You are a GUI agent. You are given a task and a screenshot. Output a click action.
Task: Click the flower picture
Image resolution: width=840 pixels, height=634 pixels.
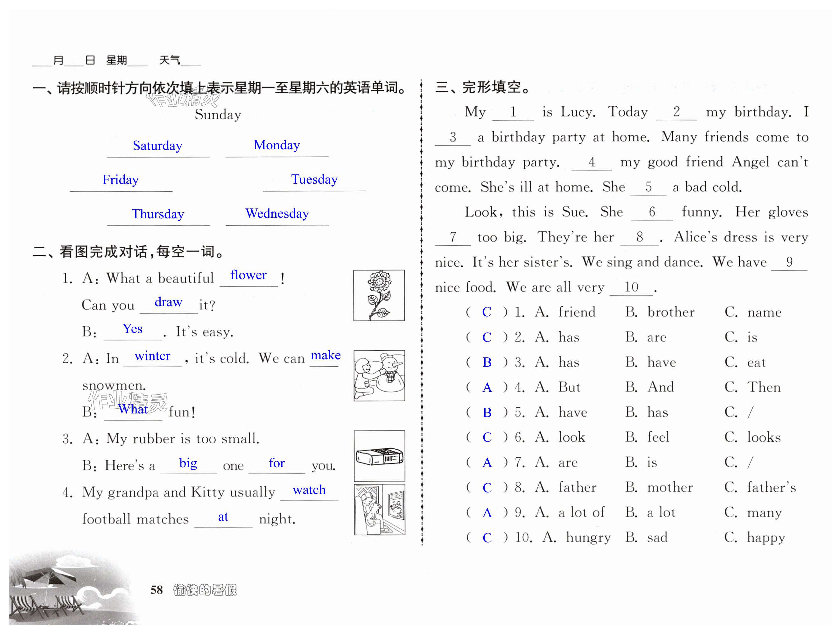click(x=379, y=295)
